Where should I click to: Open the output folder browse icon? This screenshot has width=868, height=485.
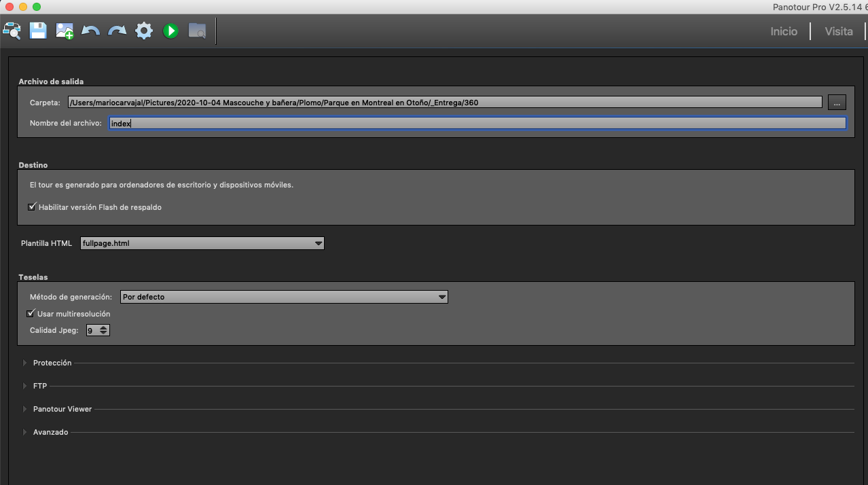point(197,31)
